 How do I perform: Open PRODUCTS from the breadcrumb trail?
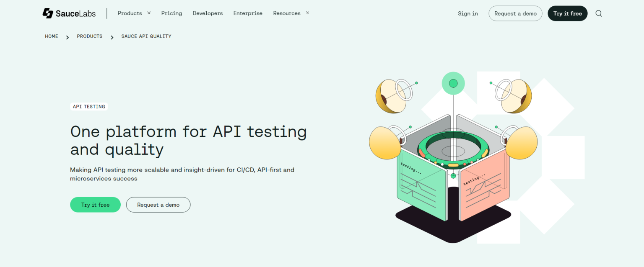click(x=89, y=36)
